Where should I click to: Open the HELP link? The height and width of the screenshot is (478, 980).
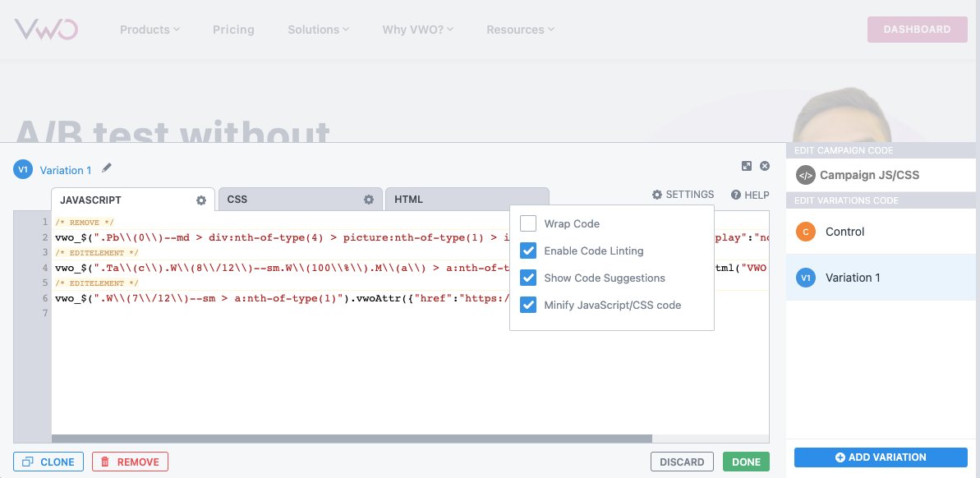pos(750,195)
